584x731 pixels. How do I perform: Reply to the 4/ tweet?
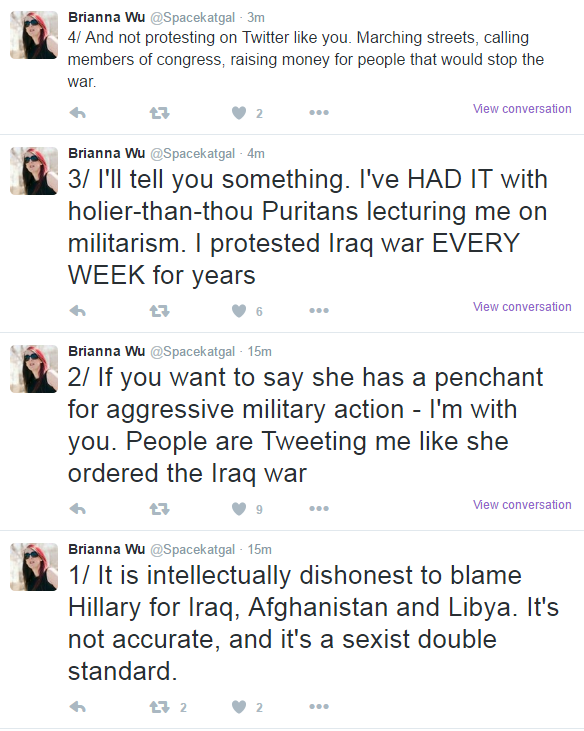click(x=78, y=113)
